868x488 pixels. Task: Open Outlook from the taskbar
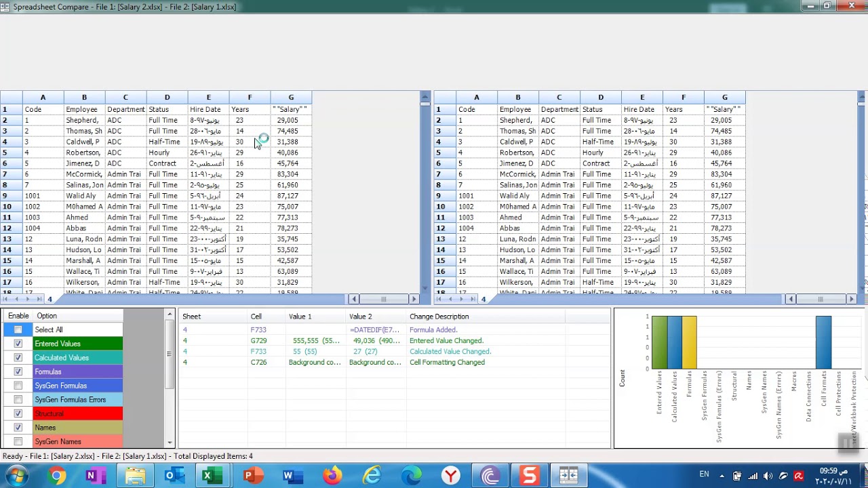coord(174,476)
